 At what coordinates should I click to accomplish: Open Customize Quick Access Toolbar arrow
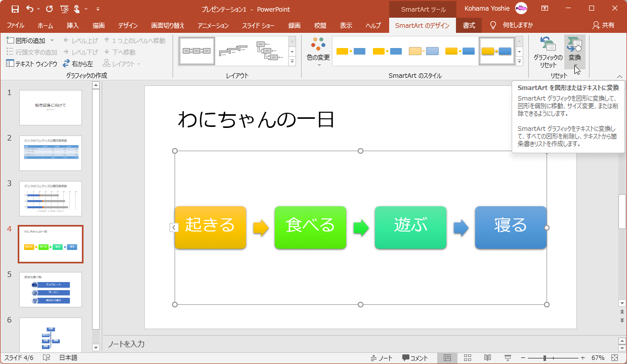point(97,9)
